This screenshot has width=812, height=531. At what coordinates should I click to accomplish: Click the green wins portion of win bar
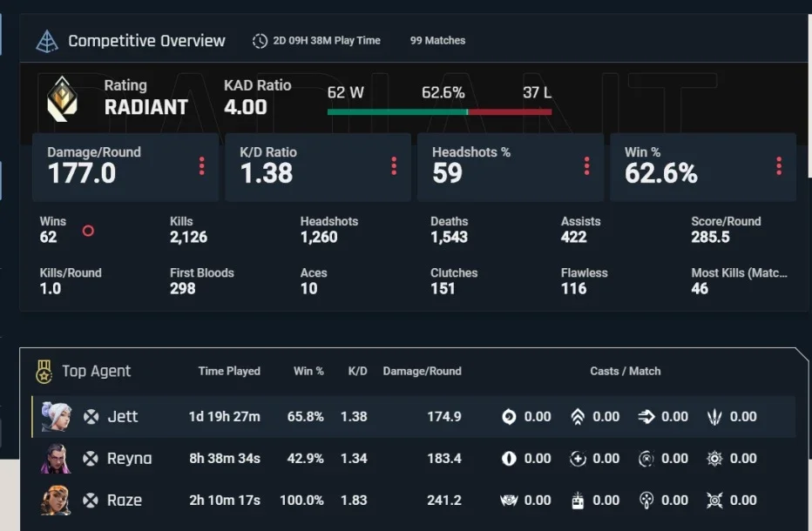pyautogui.click(x=397, y=111)
